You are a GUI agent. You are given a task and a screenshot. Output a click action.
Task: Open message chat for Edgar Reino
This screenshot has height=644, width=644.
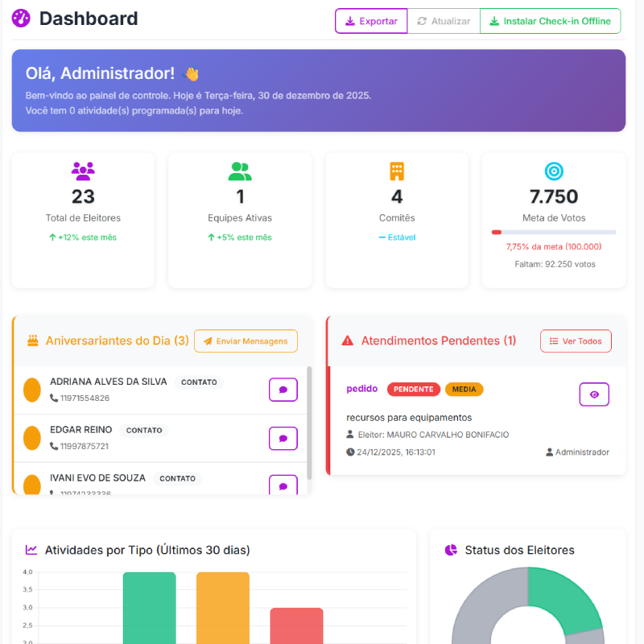pyautogui.click(x=283, y=439)
